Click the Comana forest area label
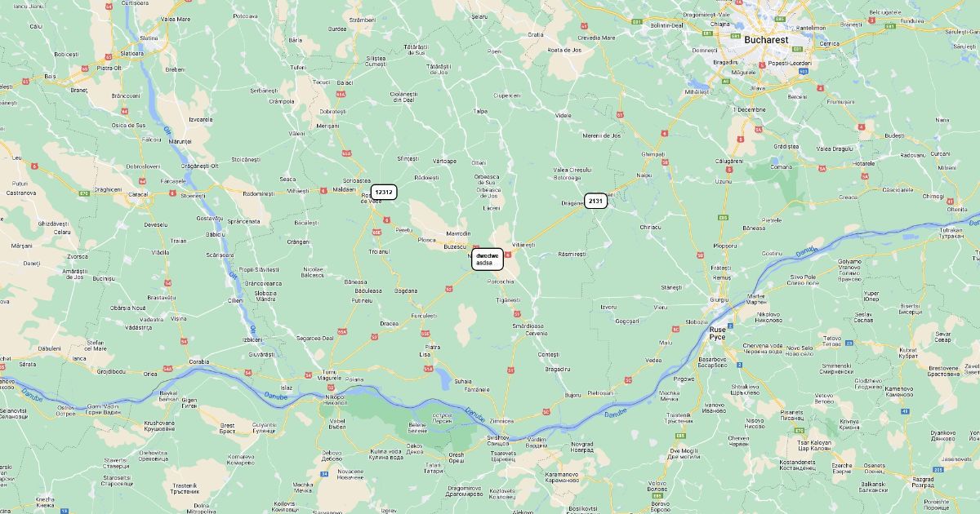 tap(780, 166)
